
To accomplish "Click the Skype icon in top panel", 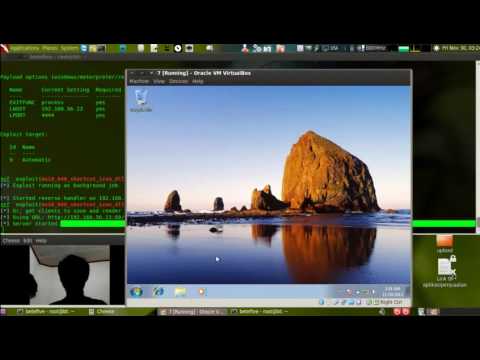I will pyautogui.click(x=84, y=49).
